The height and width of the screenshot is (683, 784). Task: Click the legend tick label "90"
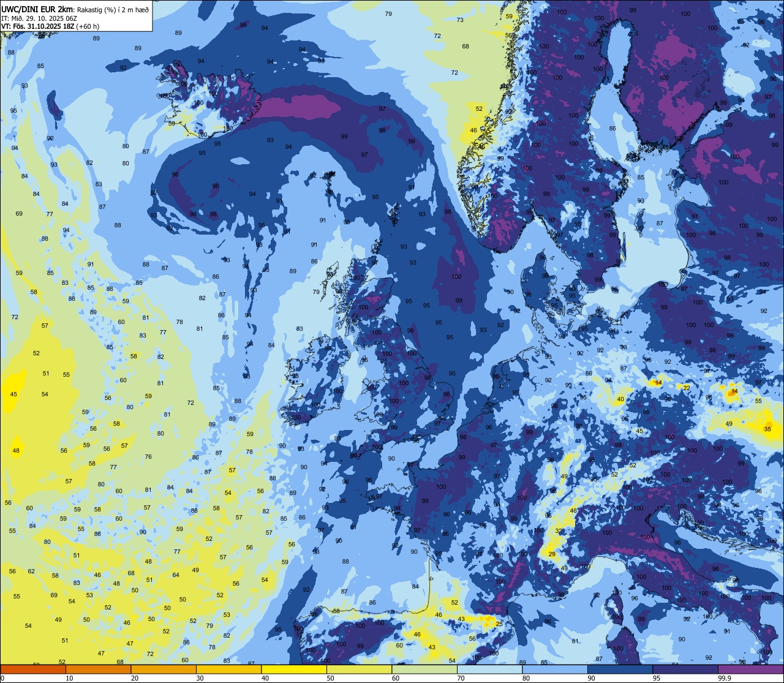(591, 678)
